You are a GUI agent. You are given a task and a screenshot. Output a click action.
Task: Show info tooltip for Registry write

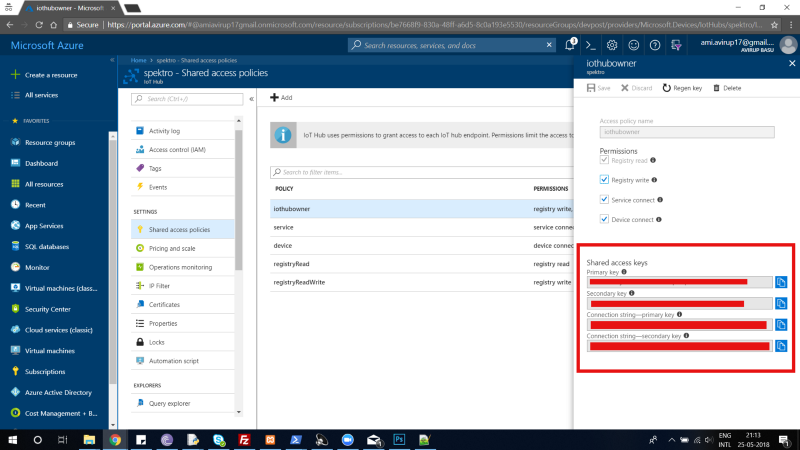(x=654, y=180)
